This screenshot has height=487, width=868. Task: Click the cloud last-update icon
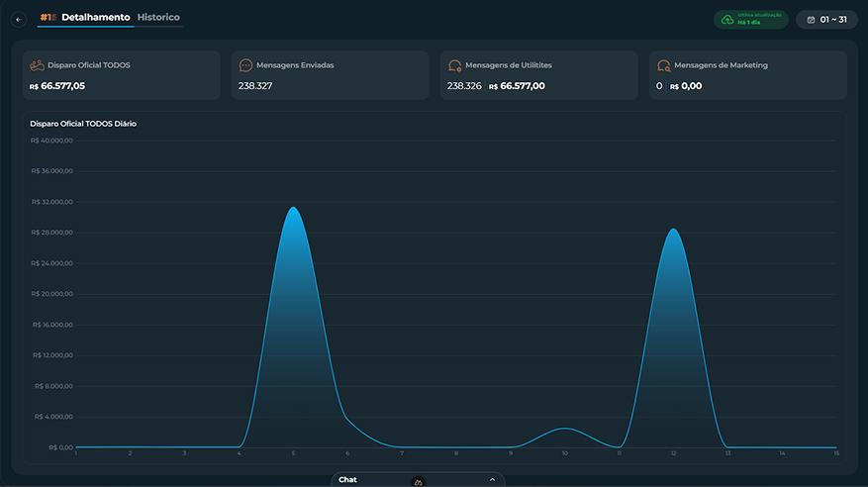click(x=727, y=20)
